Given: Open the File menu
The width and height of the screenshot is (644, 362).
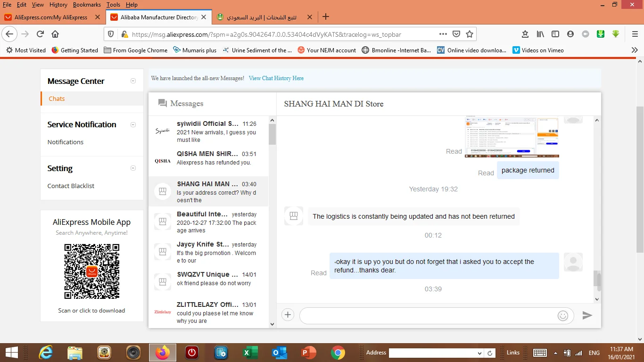Looking at the screenshot, I should tap(7, 5).
